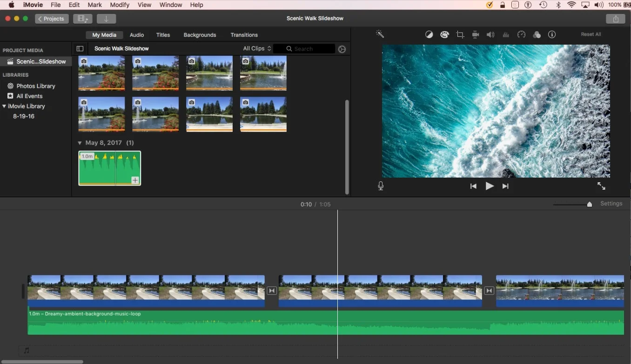Open the volume adjustment tool
Screen dimensions: 631x364
click(490, 35)
